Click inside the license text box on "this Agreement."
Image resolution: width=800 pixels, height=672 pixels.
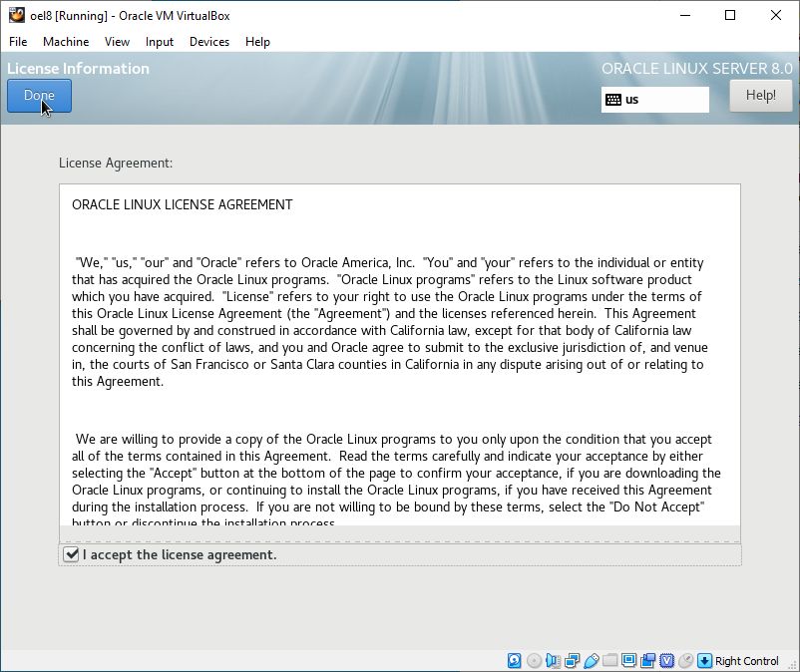tap(118, 382)
